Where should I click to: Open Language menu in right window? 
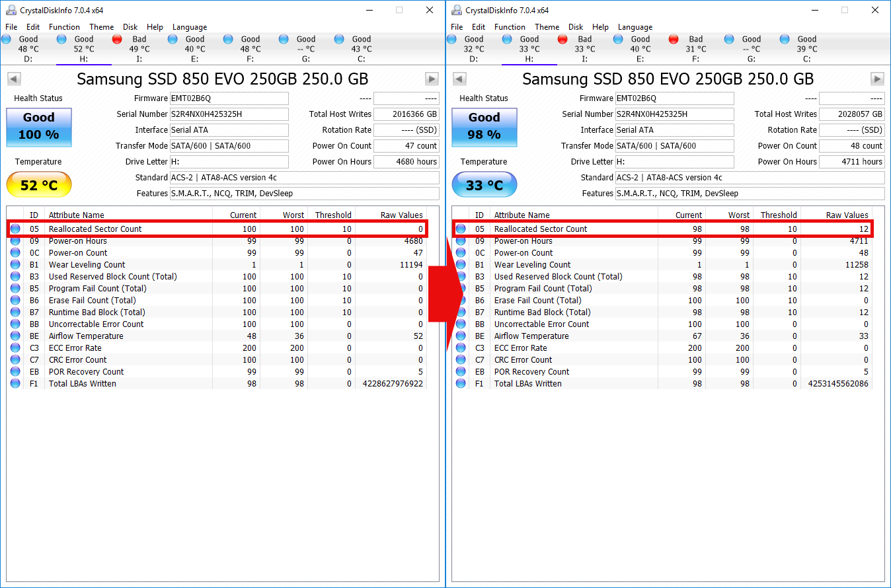pyautogui.click(x=635, y=27)
